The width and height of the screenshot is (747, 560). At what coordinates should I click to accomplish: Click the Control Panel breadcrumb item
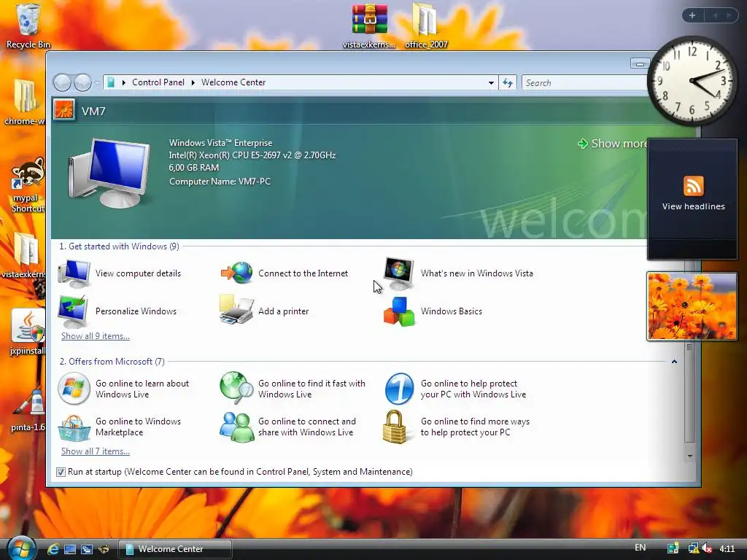[x=158, y=82]
